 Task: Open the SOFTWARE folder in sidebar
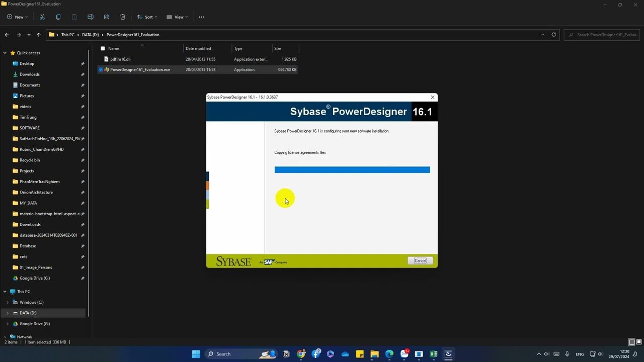29,128
